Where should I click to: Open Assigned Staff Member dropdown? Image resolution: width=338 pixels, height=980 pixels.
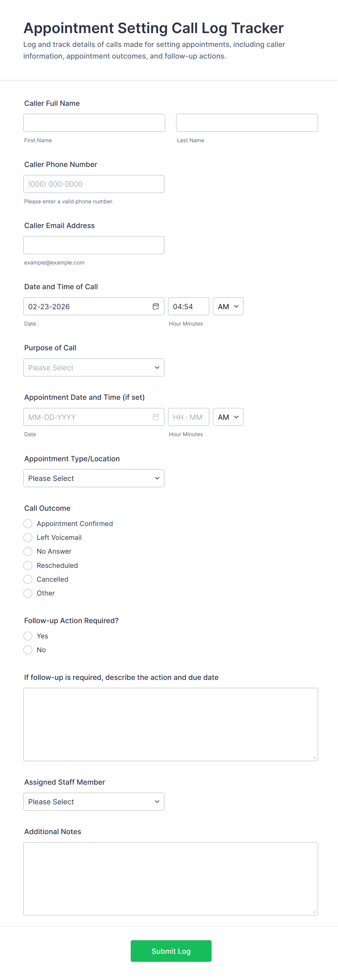(93, 802)
